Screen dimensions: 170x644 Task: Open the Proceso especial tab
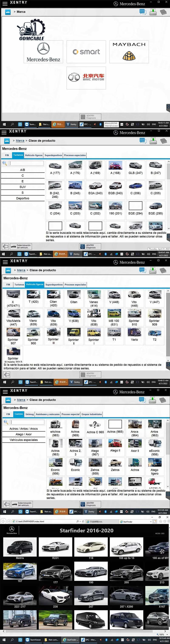pyautogui.click(x=70, y=414)
